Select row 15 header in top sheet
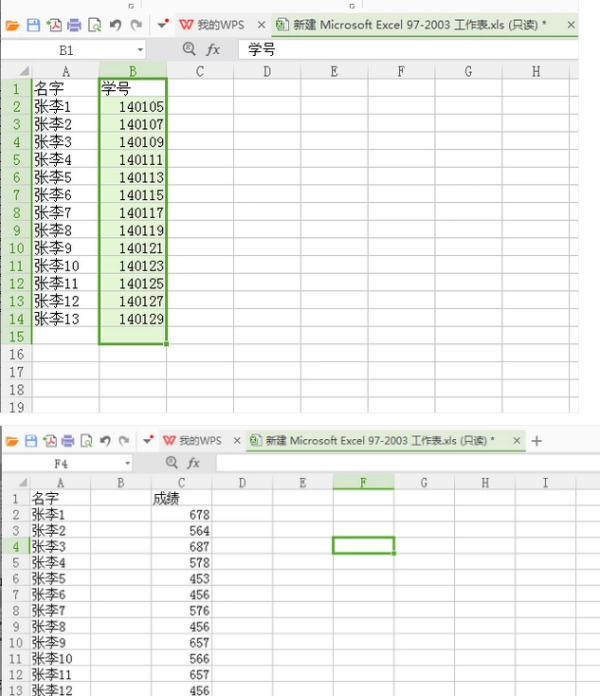The width and height of the screenshot is (600, 696). click(x=16, y=336)
